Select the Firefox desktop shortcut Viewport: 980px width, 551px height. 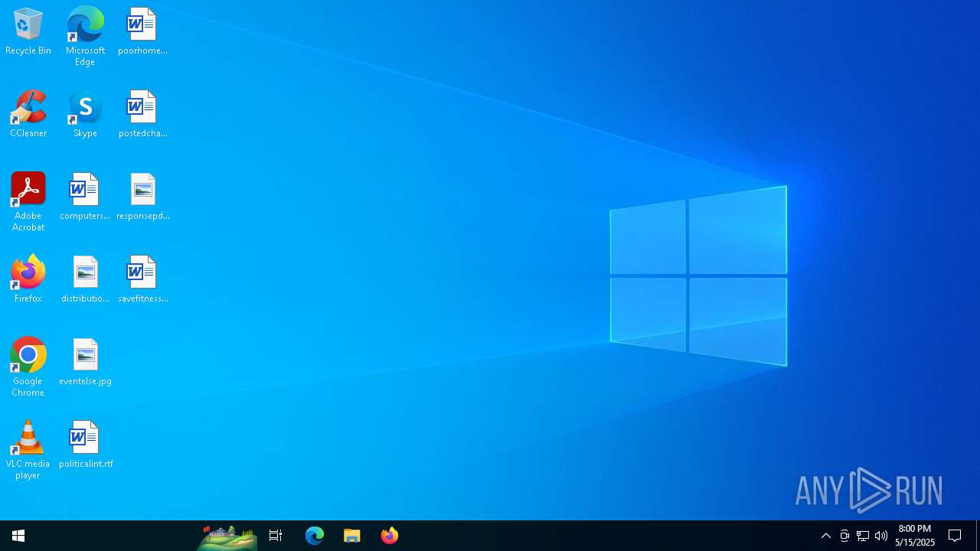click(x=28, y=280)
